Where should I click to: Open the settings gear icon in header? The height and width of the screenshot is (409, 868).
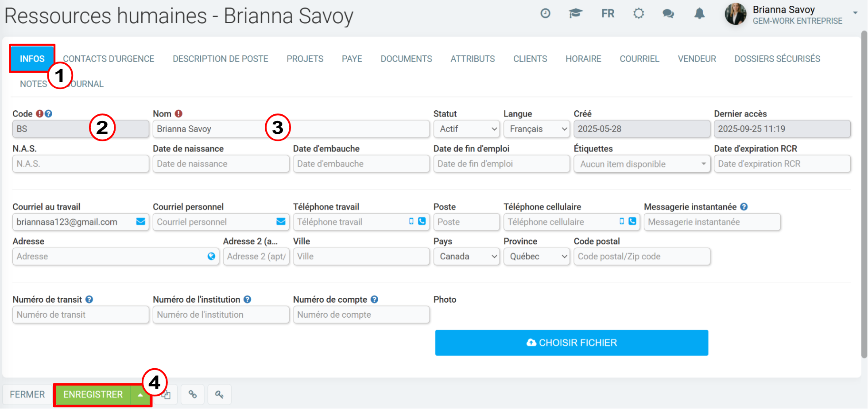tap(638, 13)
